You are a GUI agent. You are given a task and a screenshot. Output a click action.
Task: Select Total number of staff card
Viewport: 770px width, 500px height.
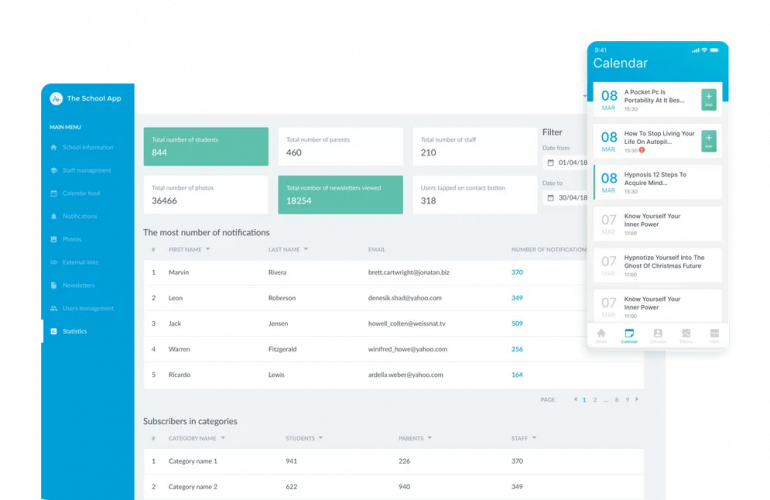[x=475, y=146]
